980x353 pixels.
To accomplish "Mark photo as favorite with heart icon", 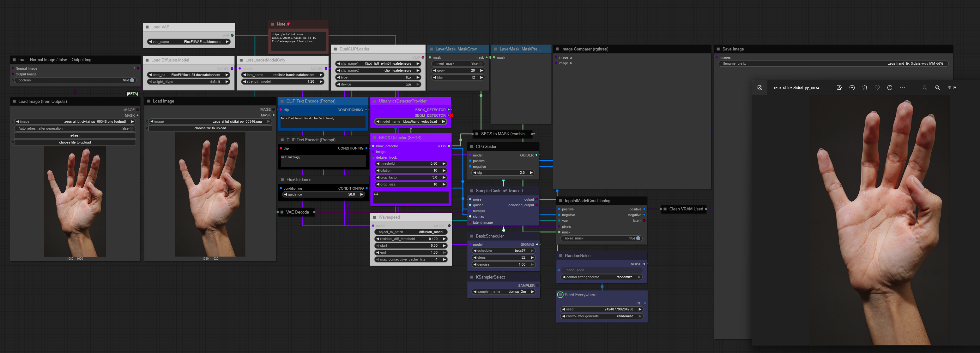I will click(x=877, y=88).
